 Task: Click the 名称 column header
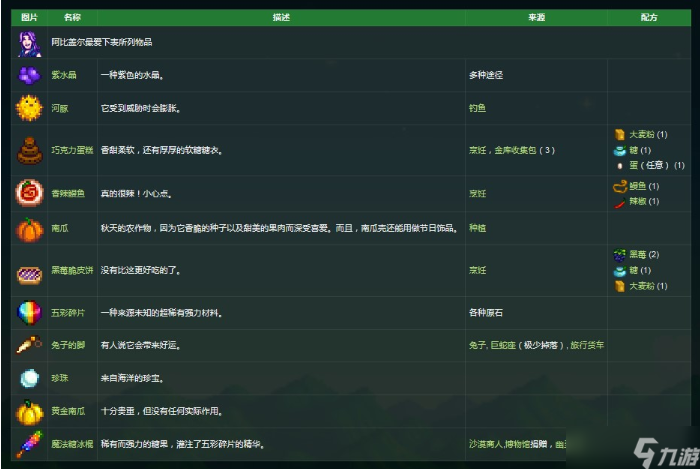pos(72,17)
